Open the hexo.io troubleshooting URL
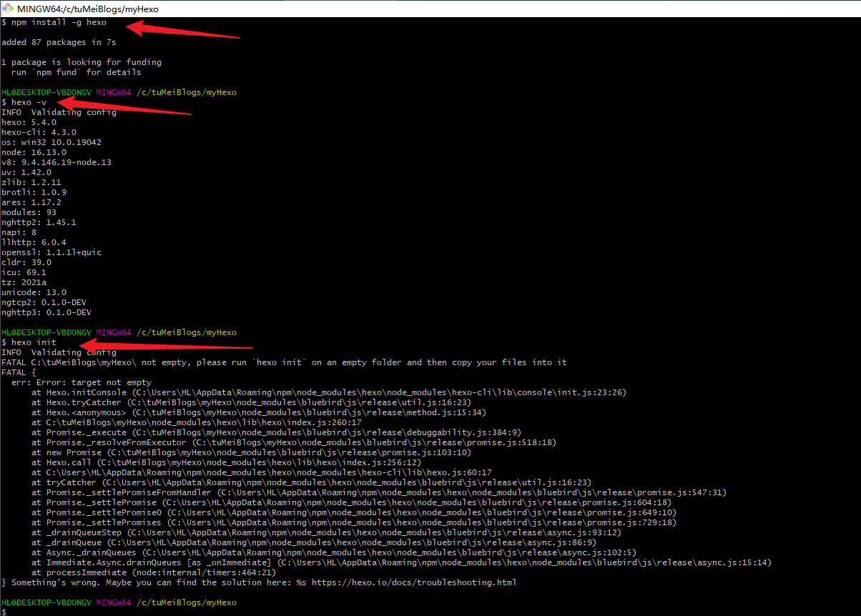This screenshot has width=861, height=616. point(413,582)
